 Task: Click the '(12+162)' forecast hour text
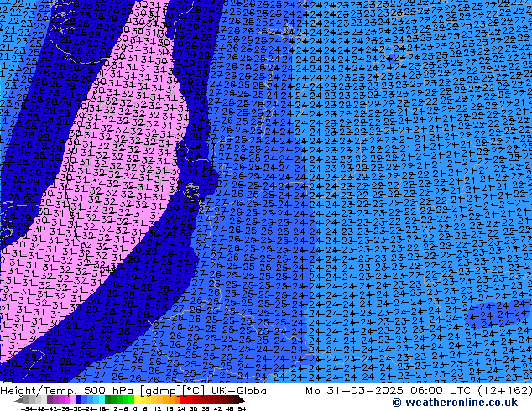tap(505, 391)
